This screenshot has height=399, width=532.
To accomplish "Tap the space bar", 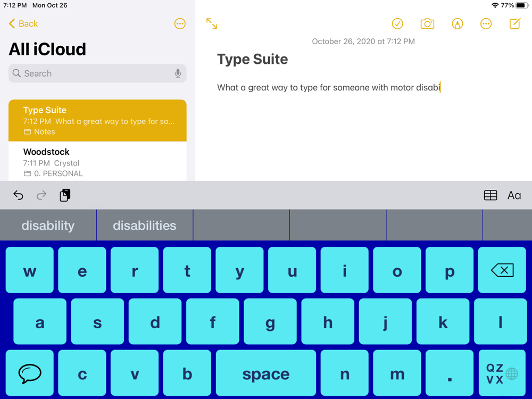I will tap(265, 373).
